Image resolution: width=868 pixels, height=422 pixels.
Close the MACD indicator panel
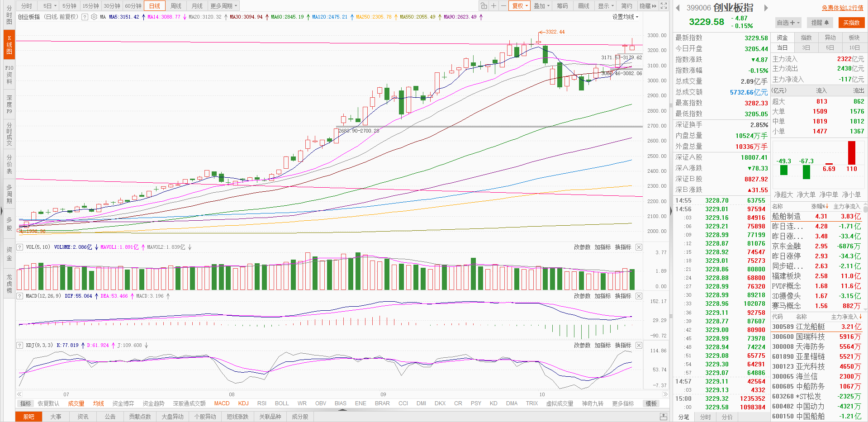[x=639, y=296]
